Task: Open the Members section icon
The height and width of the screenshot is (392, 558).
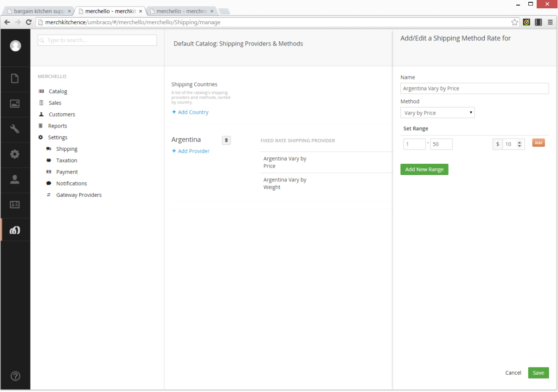Action: click(x=15, y=205)
